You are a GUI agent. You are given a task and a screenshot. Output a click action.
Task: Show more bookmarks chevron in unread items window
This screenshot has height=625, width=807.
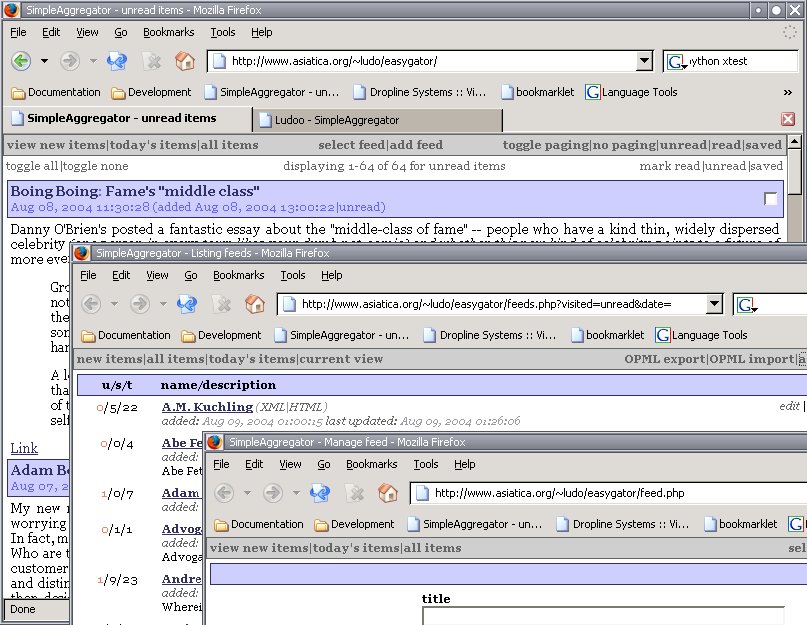coord(787,93)
